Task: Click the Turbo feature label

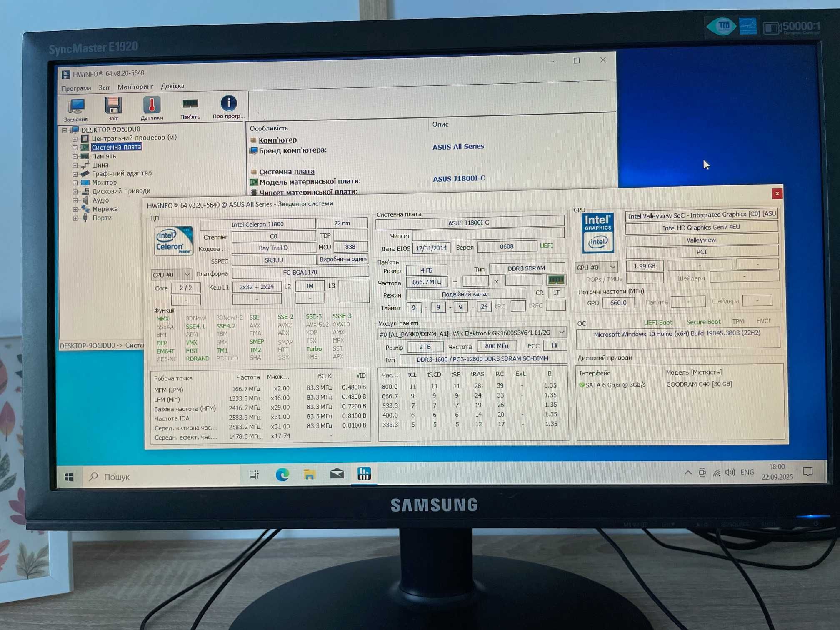Action: [x=314, y=349]
